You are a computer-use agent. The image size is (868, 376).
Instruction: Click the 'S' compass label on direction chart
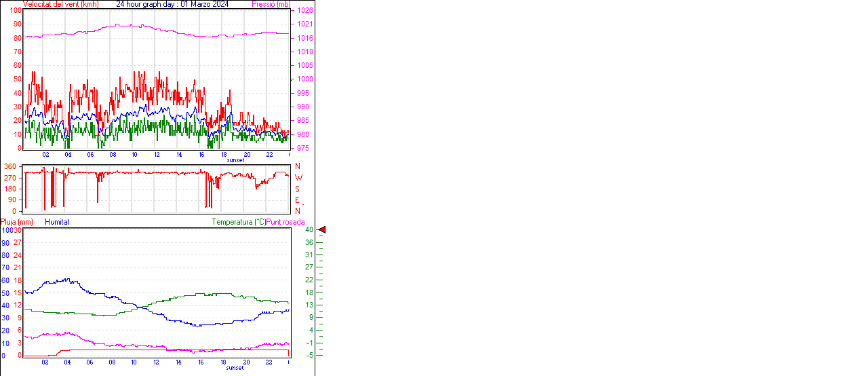[x=297, y=189]
